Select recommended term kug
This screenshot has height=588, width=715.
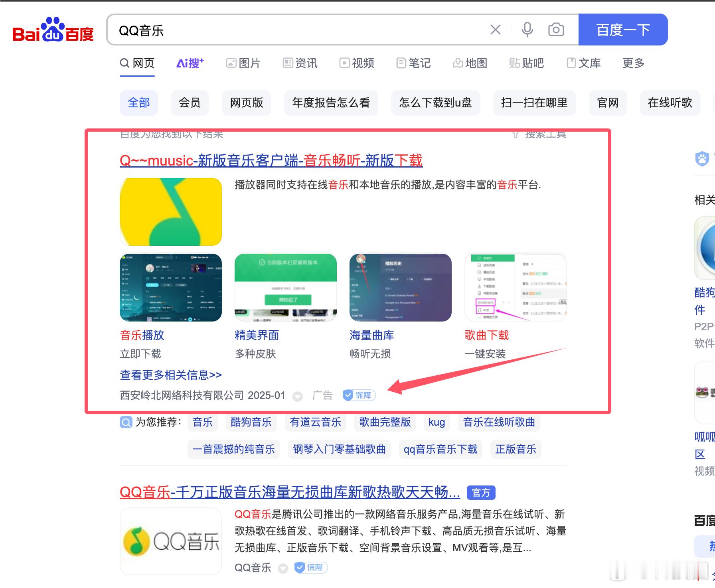pos(437,422)
